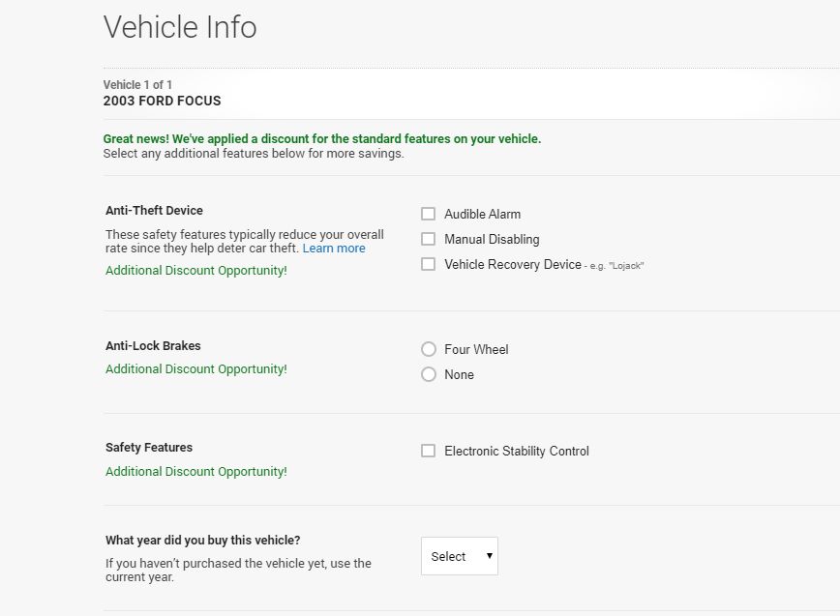The width and height of the screenshot is (840, 616).
Task: Tick the Vehicle Recovery Device checkbox
Action: 428,264
